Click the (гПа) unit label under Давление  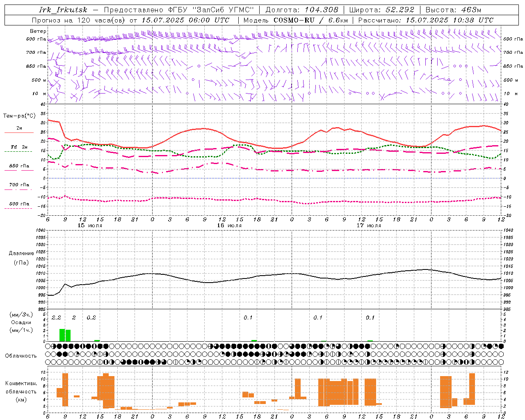click(21, 262)
